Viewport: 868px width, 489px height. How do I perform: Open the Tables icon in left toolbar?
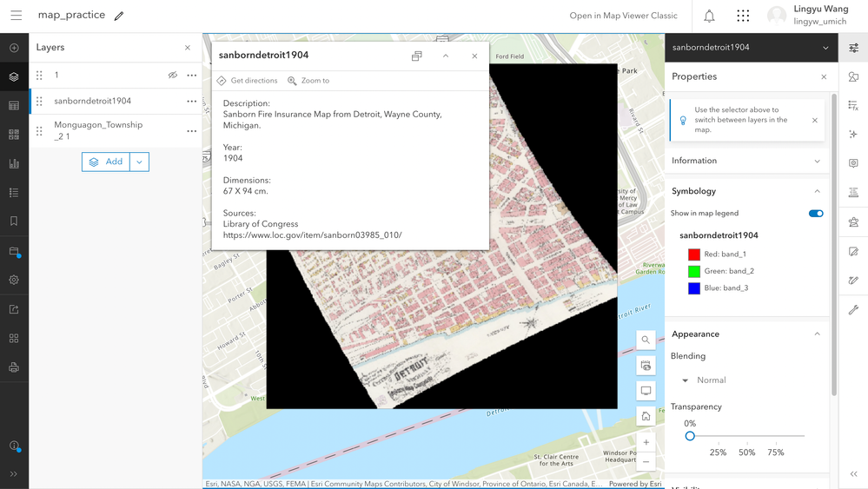(15, 106)
